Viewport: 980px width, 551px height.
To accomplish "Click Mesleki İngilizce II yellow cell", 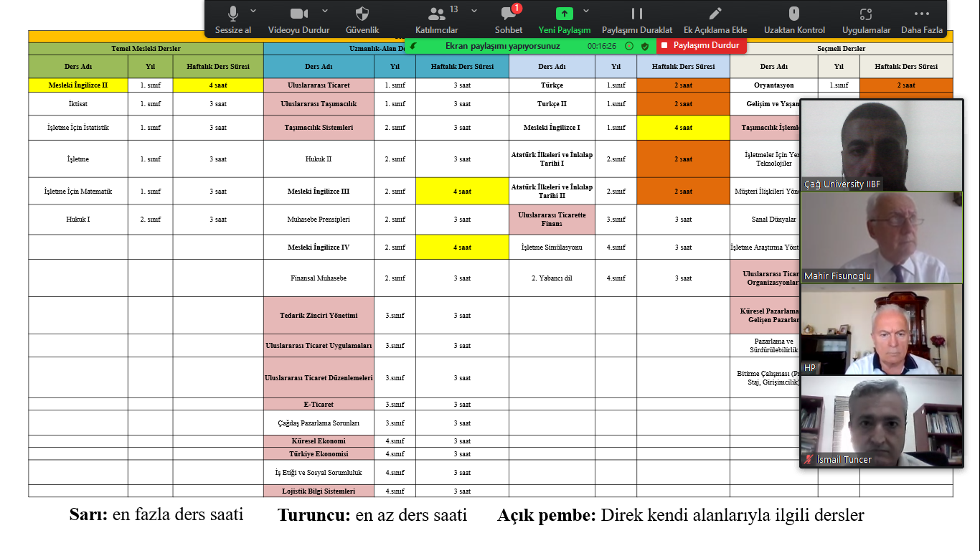I will click(x=78, y=85).
